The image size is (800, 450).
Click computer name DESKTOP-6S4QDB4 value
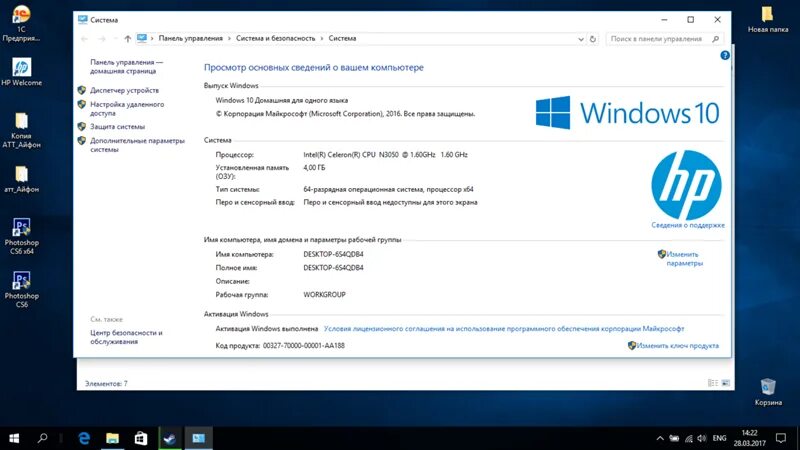click(x=333, y=254)
